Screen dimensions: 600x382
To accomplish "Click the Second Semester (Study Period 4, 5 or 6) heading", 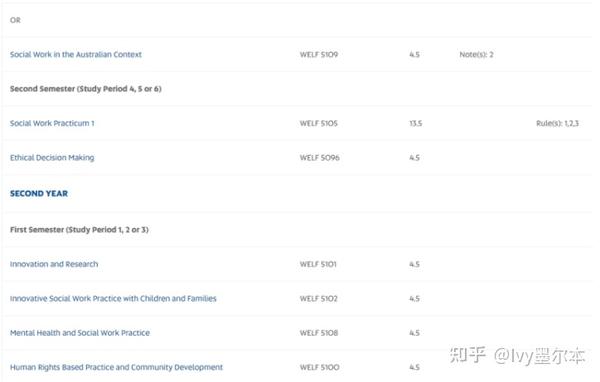I will 86,89.
